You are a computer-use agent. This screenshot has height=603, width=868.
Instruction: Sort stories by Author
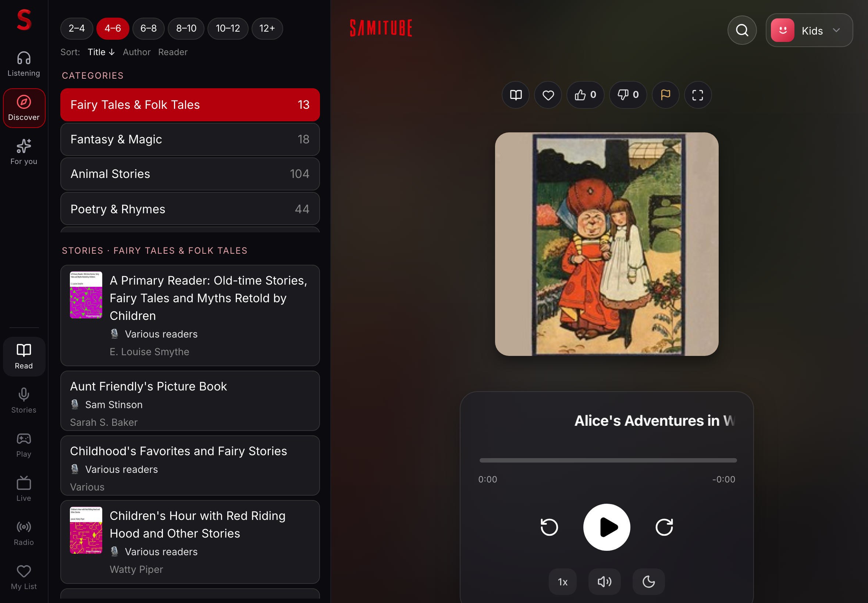click(x=136, y=52)
